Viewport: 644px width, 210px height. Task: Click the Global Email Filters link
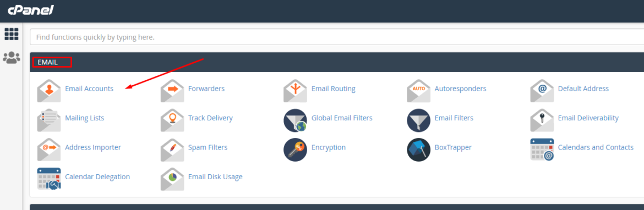coord(342,118)
